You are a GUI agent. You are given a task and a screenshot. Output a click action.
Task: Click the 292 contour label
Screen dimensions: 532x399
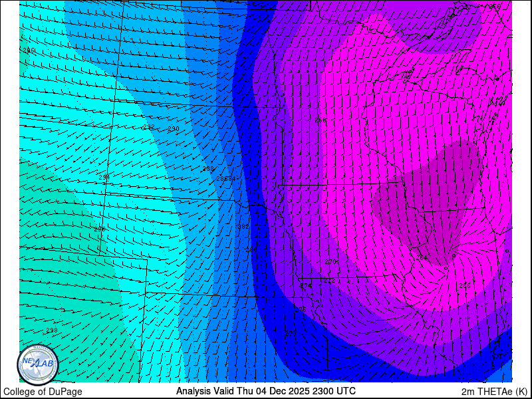pyautogui.click(x=149, y=127)
